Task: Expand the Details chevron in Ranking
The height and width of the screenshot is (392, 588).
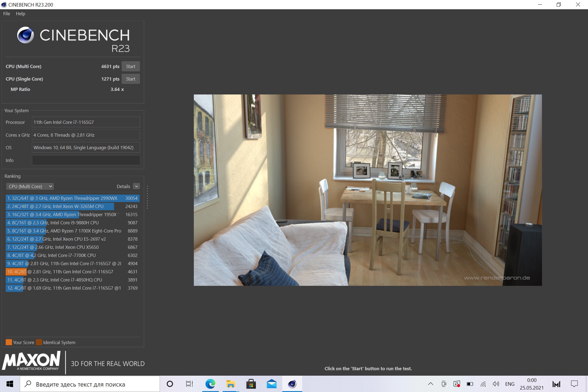Action: 137,186
